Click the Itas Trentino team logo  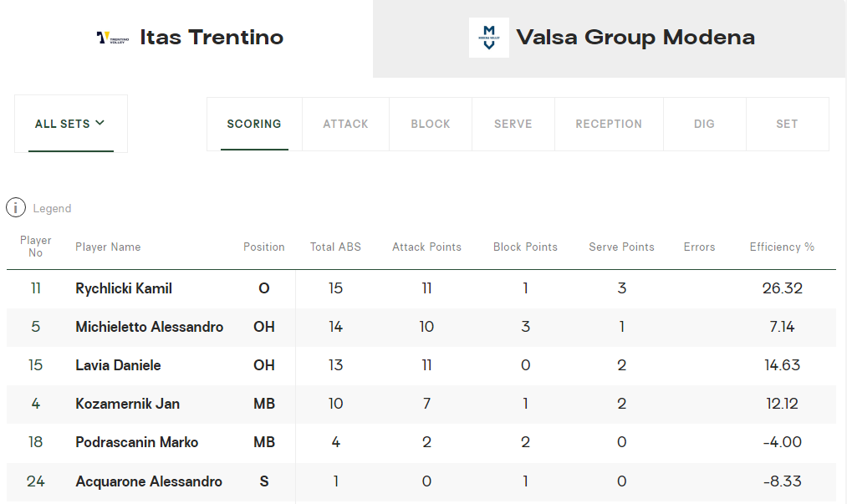[112, 38]
